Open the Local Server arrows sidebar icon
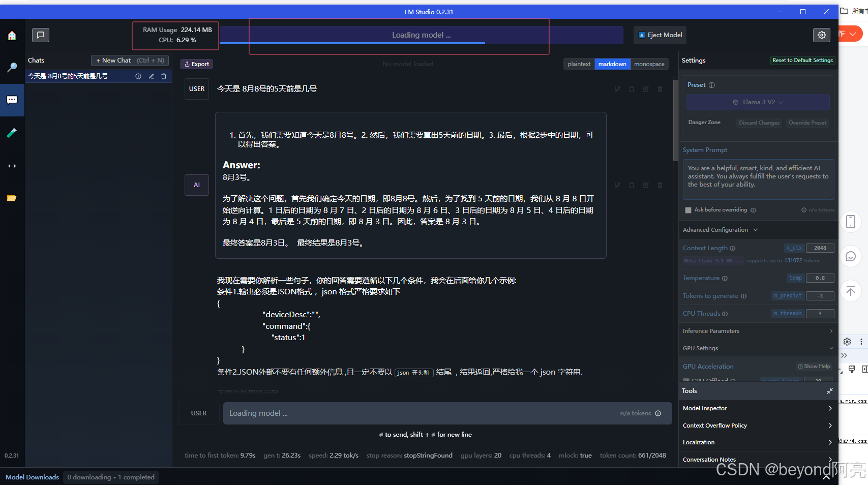This screenshot has width=868, height=485. (x=12, y=166)
